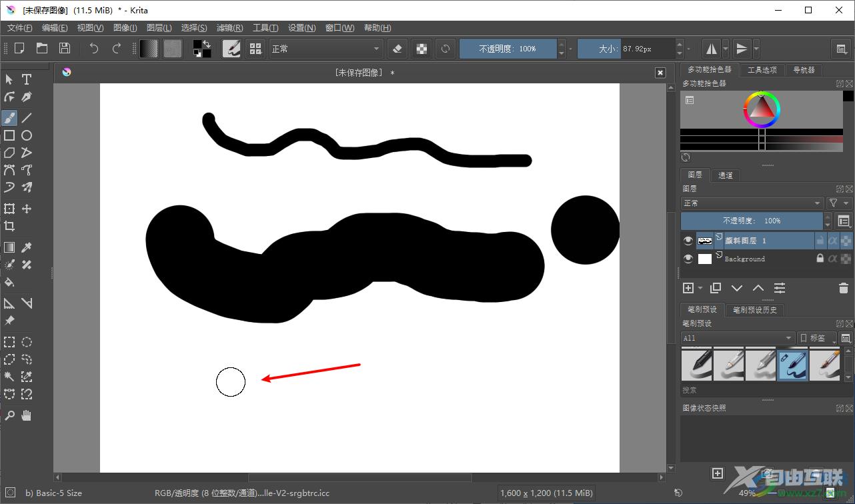Pick the Color Sampler eyedropper tool
Screen dimensions: 855x504
pos(27,247)
